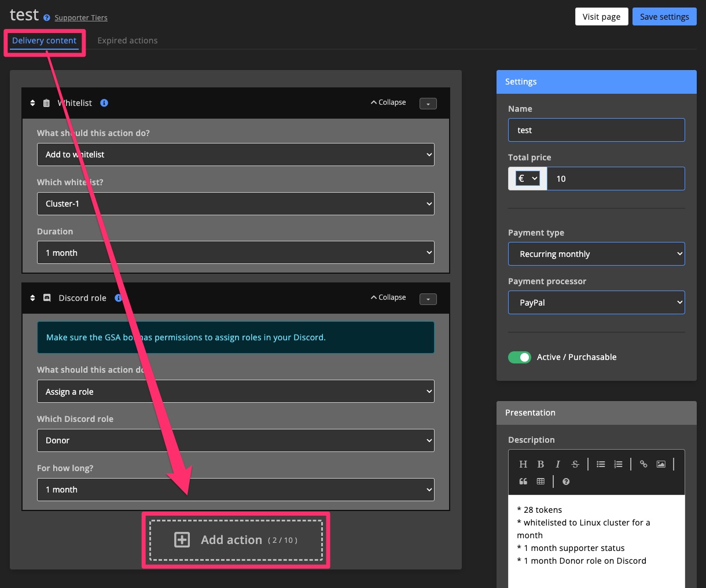Screen dimensions: 706x588
Task: Insert an image in the description editor
Action: [661, 464]
